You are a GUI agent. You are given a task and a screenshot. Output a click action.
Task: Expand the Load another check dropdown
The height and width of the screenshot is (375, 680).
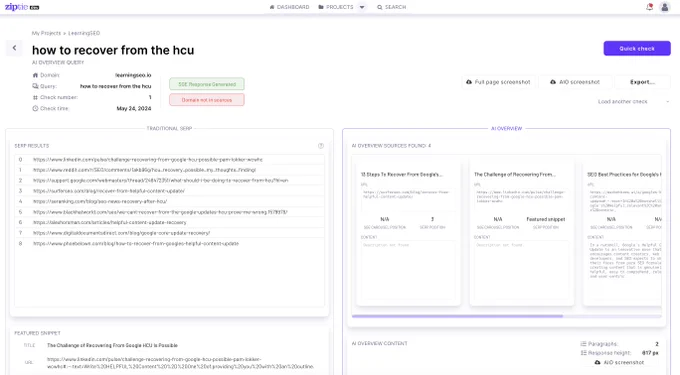pyautogui.click(x=634, y=101)
